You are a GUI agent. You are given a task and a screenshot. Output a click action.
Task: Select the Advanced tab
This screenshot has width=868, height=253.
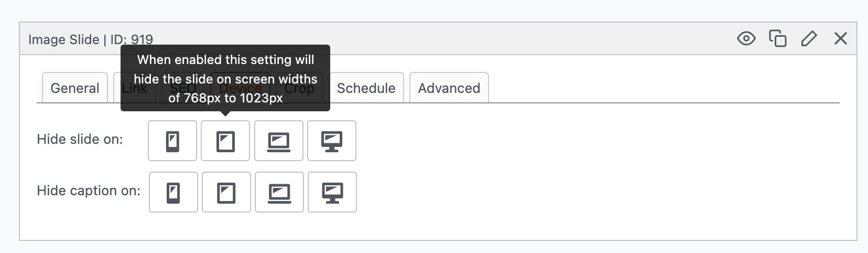(449, 88)
